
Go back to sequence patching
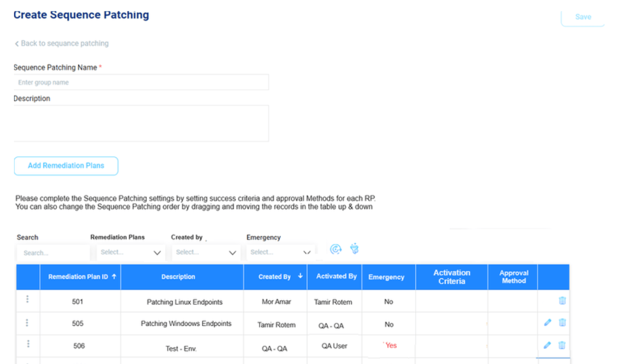(x=61, y=43)
